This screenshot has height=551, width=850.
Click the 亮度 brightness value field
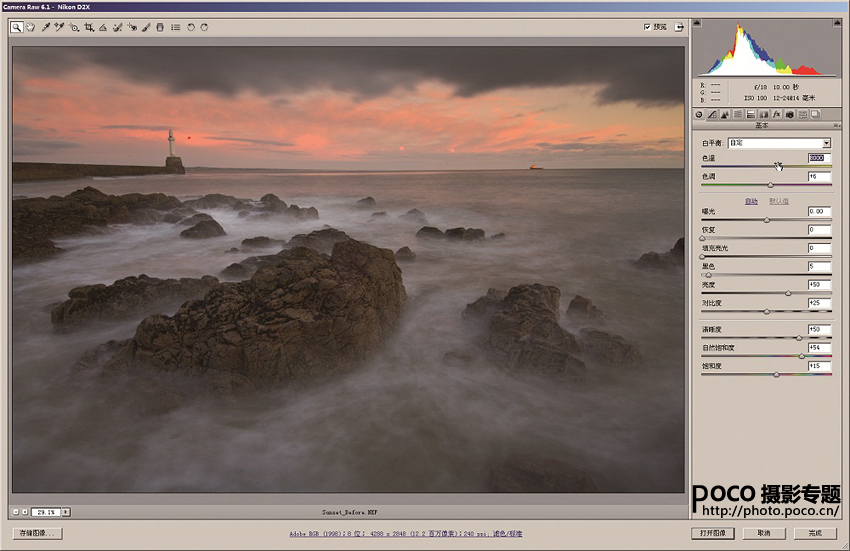[819, 285]
